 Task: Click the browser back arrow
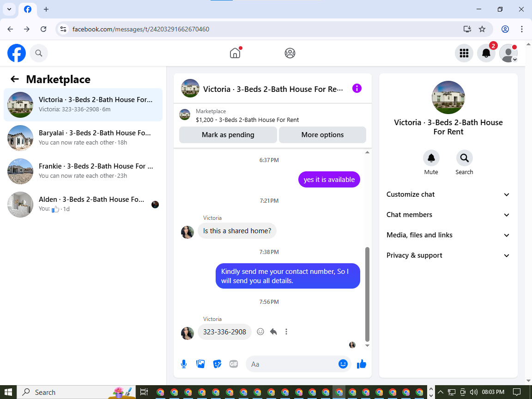point(10,29)
